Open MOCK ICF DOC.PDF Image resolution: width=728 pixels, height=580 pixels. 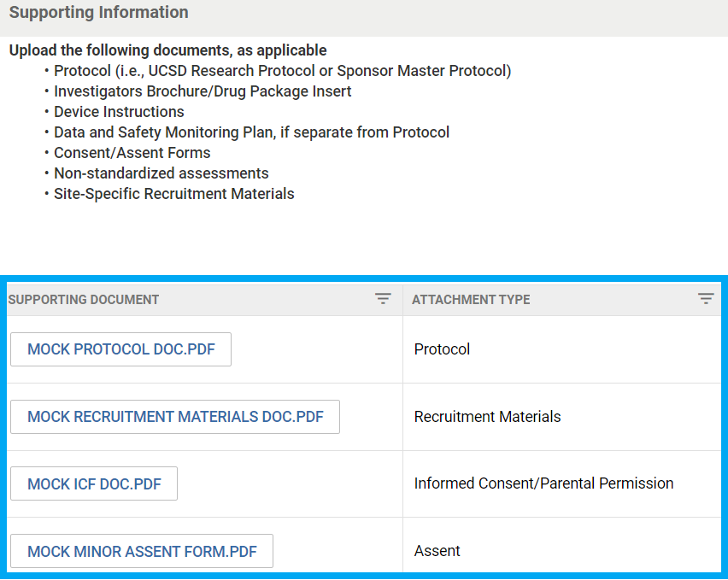pos(94,484)
